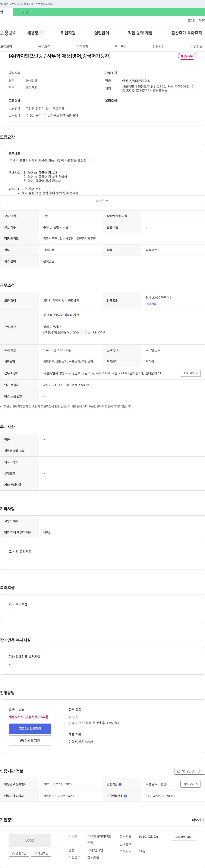This screenshot has height=868, width=205.
Task: Open the 직업 능력 개발 menu
Action: pyautogui.click(x=140, y=33)
